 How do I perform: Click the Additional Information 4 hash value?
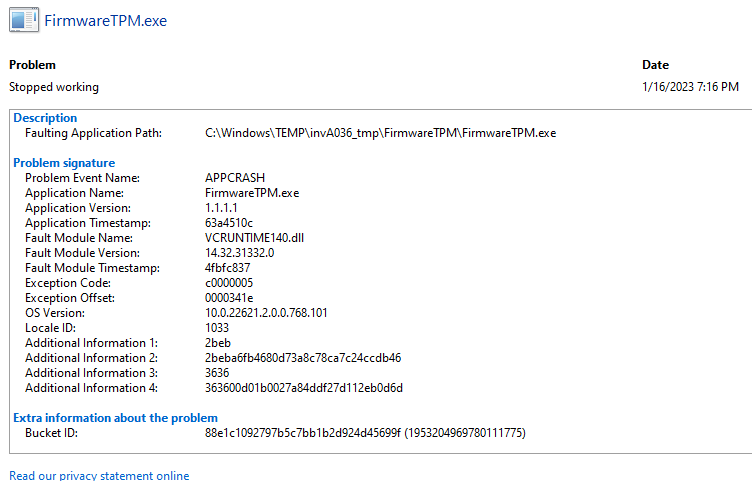[303, 388]
